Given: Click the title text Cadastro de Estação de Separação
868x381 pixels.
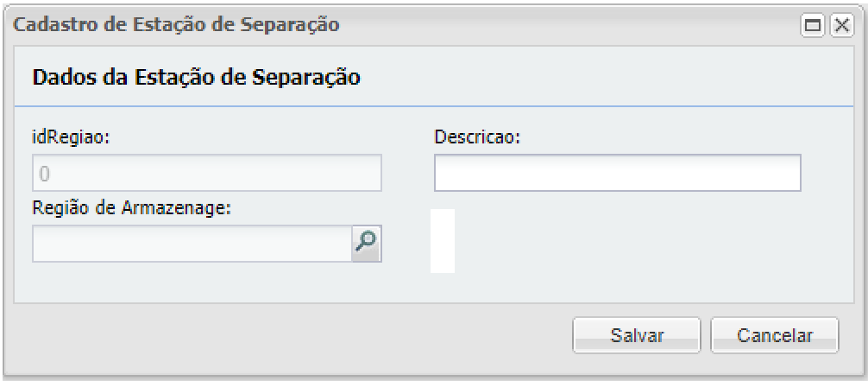Looking at the screenshot, I should click(x=177, y=25).
